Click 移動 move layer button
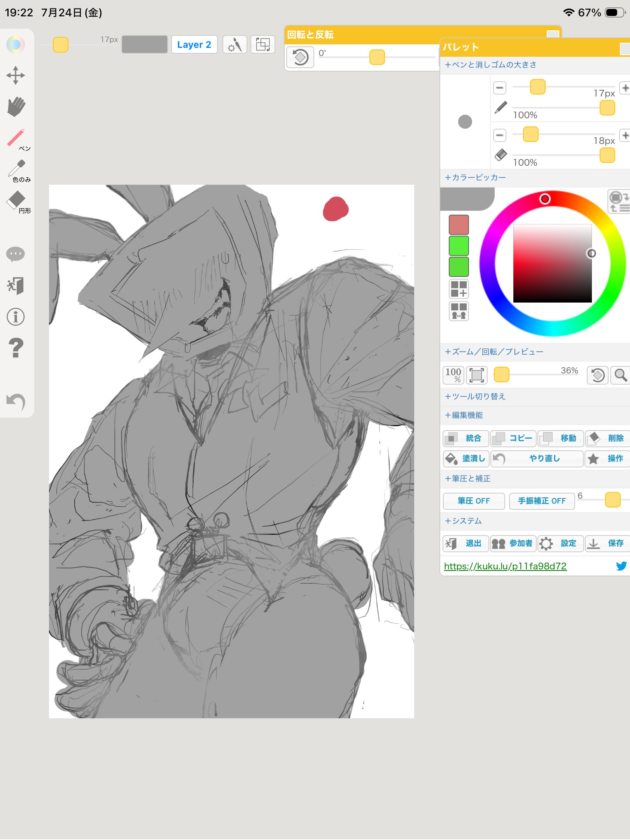This screenshot has width=630, height=840. tap(561, 438)
